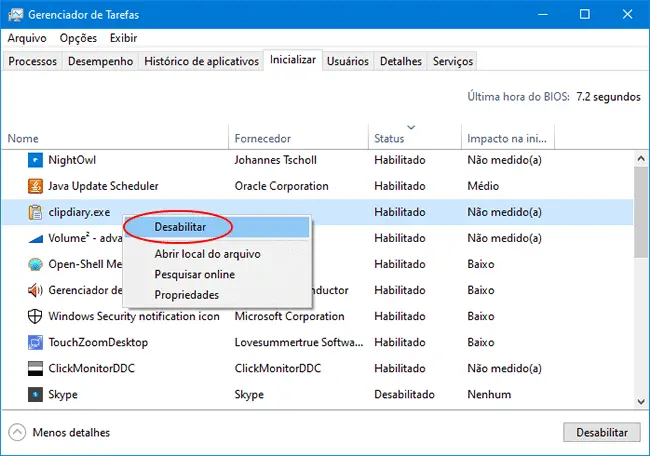Screen dimensions: 650x456
Task: Click Lovesummertrue Softwa... vendor cell
Action: pyautogui.click(x=299, y=342)
